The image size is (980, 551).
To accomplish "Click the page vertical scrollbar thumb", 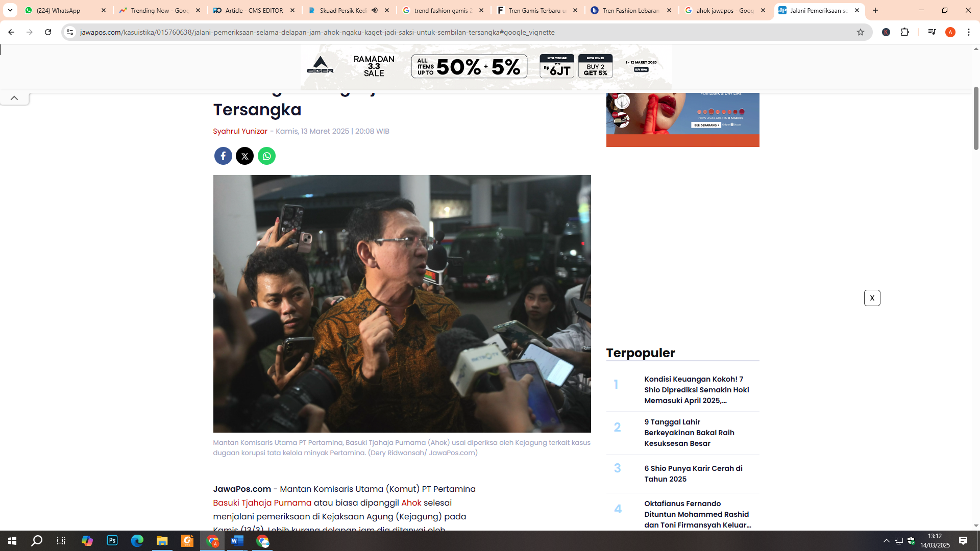I will tap(976, 118).
